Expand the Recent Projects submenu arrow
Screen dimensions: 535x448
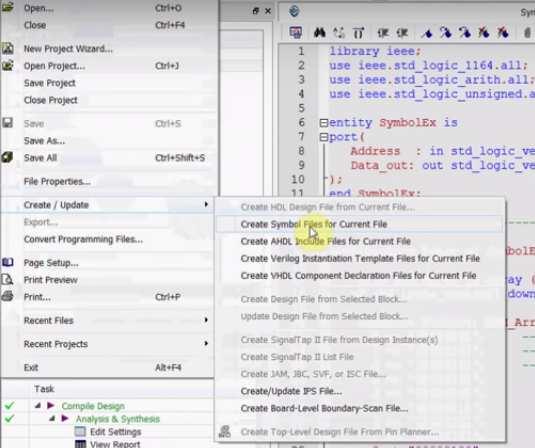click(x=206, y=343)
